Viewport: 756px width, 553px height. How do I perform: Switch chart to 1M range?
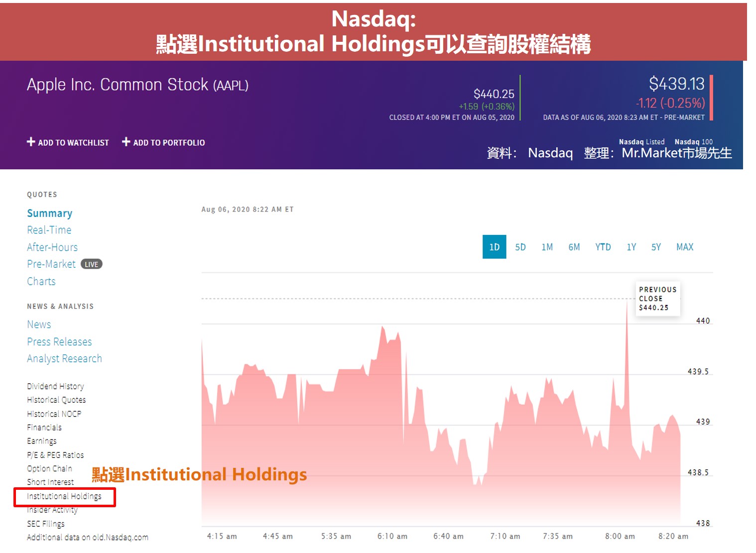[547, 247]
